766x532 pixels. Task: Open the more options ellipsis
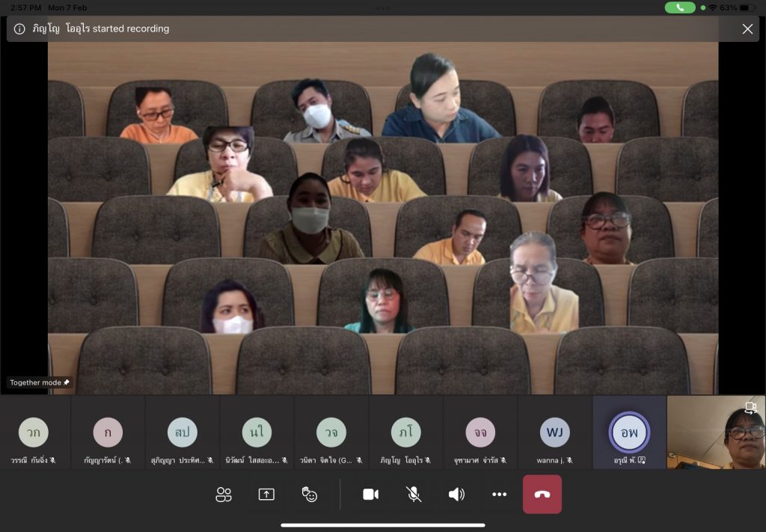(x=499, y=495)
